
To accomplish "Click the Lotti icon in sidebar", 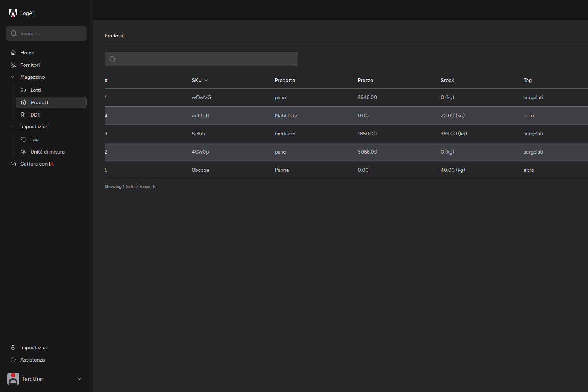I will [23, 90].
